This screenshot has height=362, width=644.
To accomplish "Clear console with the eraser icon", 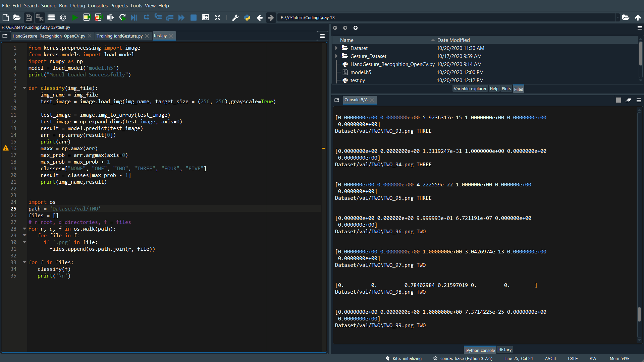I will click(x=628, y=100).
